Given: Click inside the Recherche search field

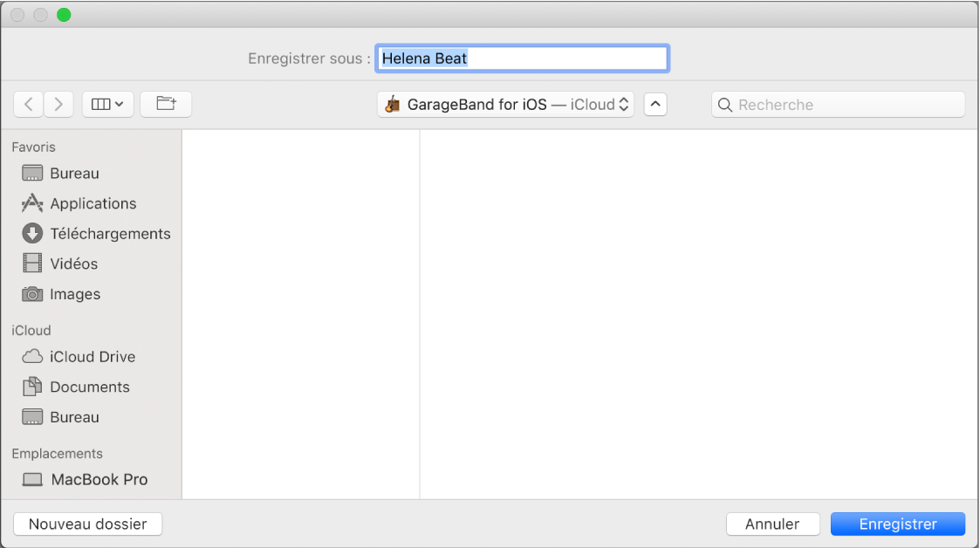Looking at the screenshot, I should click(x=837, y=104).
